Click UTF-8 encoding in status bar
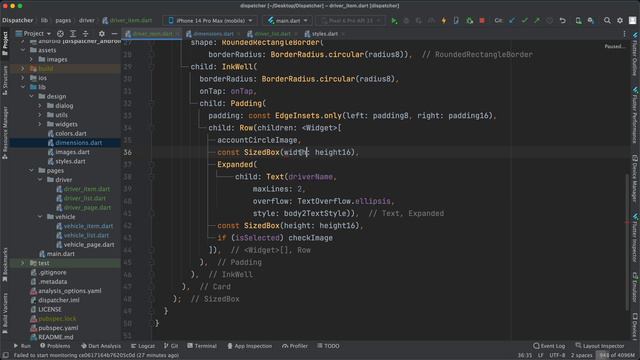The height and width of the screenshot is (360, 640). [x=557, y=356]
